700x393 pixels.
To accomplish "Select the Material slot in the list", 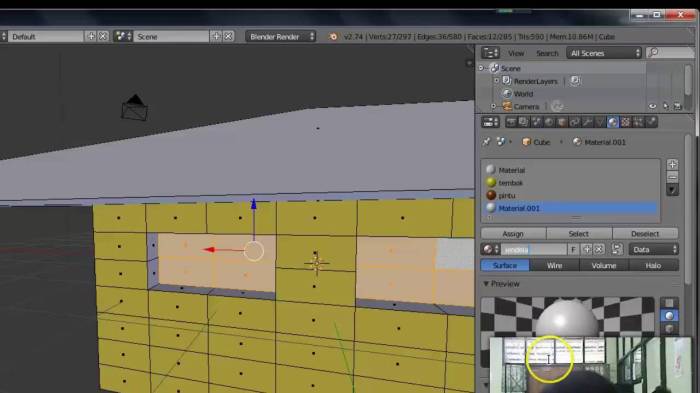I will 570,170.
